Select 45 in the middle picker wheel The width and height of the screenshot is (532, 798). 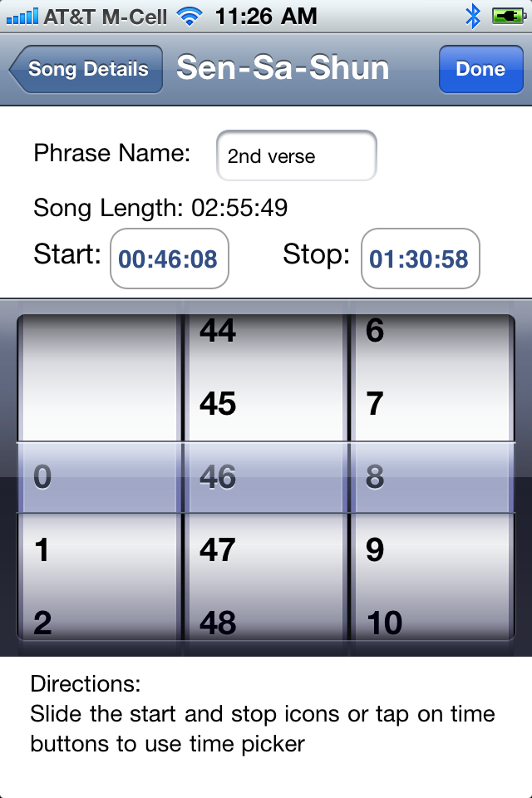218,404
